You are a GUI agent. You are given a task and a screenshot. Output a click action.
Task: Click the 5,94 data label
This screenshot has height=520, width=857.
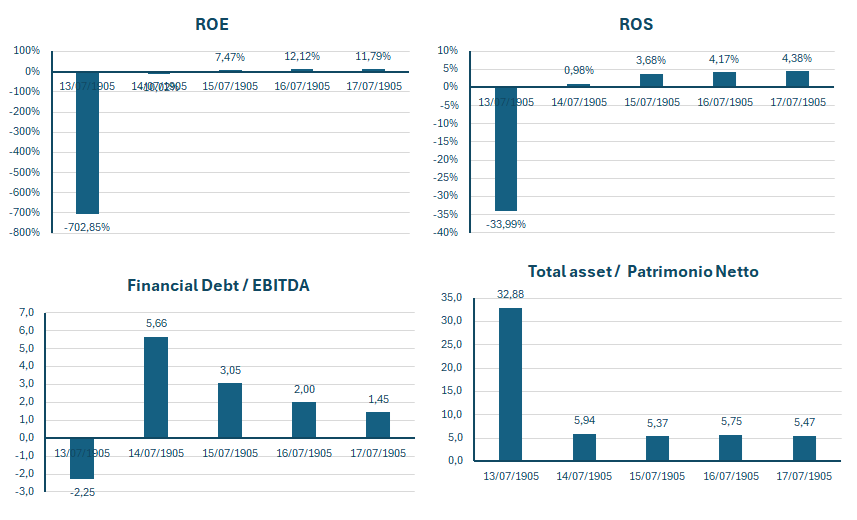point(584,420)
